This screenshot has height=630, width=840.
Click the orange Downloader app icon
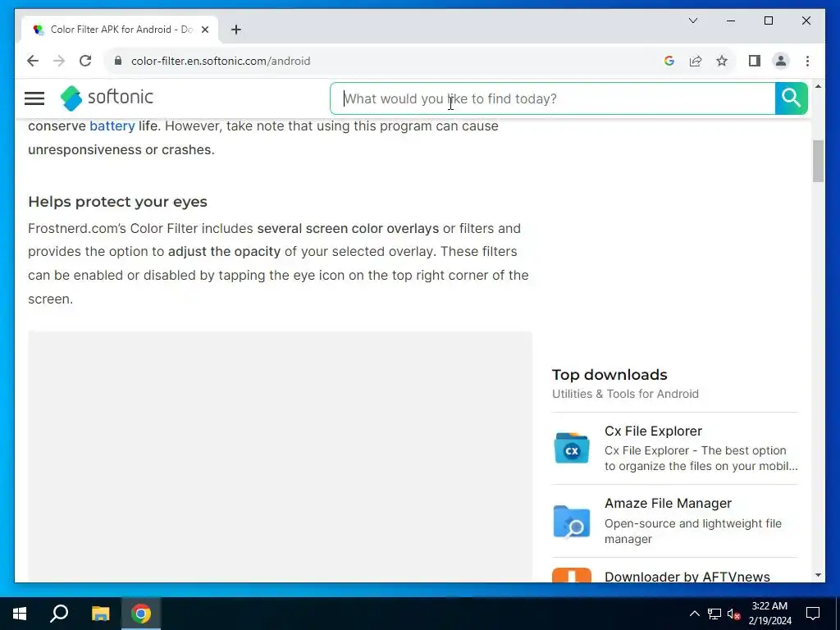point(571,575)
